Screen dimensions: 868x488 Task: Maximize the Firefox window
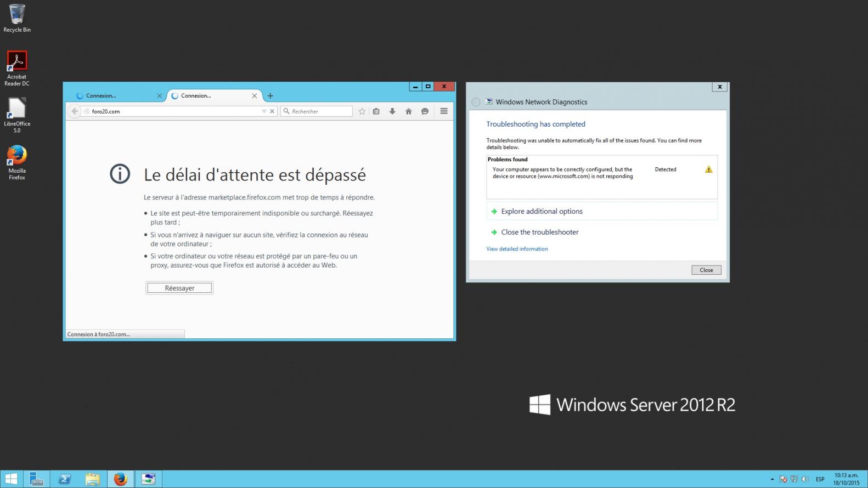point(428,87)
